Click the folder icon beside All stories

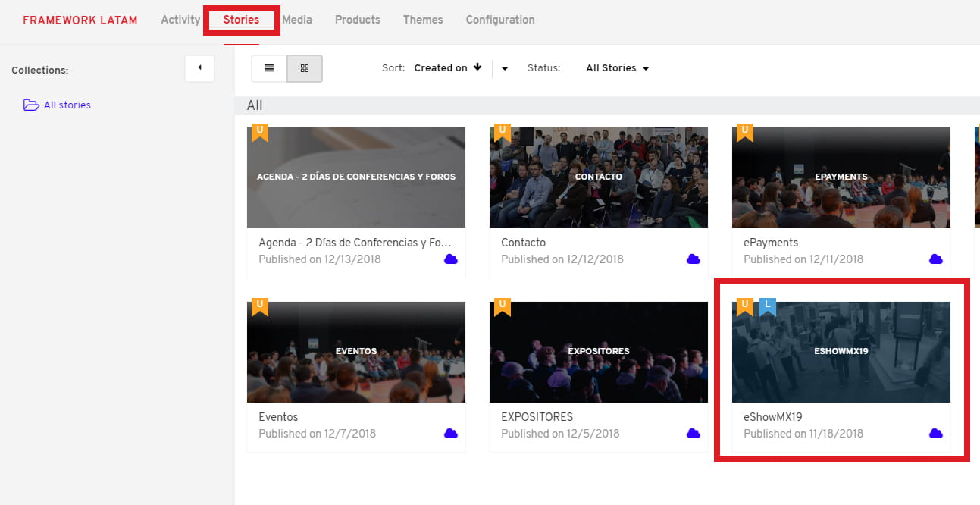(31, 105)
